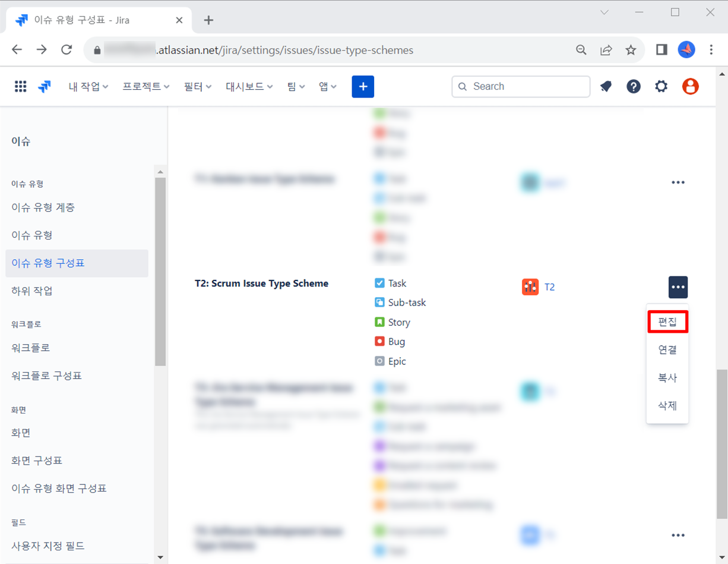This screenshot has width=728, height=564.
Task: Go to 워크플로 구성표 in sidebar
Action: coord(46,376)
